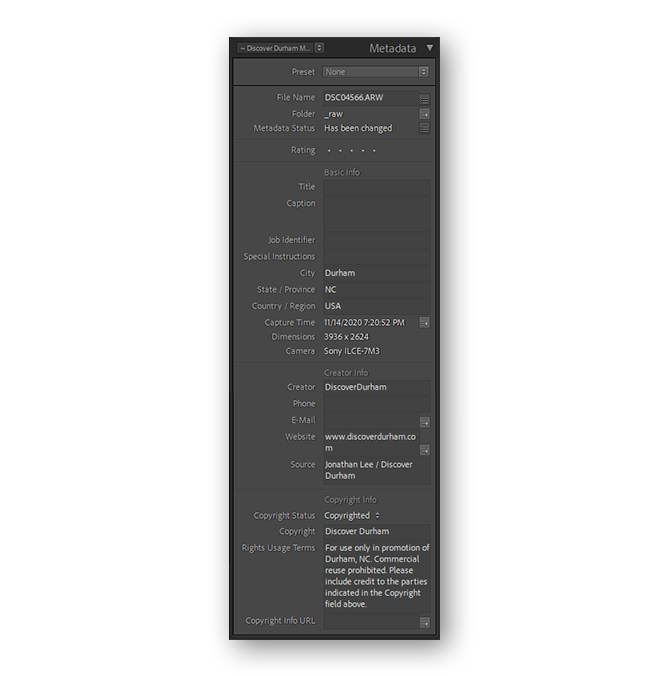Click the File Name field DSC04566.ARW
Screen dimensions: 668x676
[x=371, y=98]
